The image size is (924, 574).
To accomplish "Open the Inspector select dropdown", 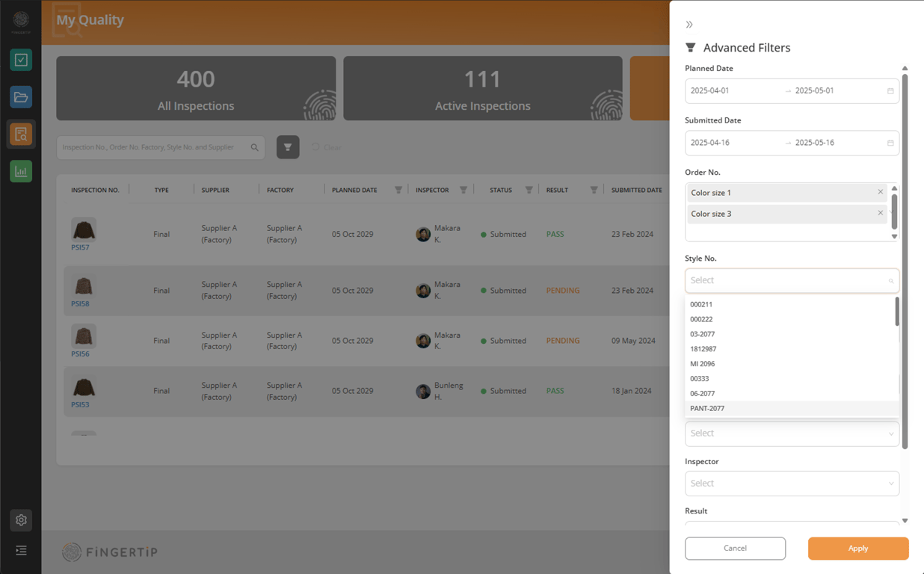I will click(x=792, y=484).
